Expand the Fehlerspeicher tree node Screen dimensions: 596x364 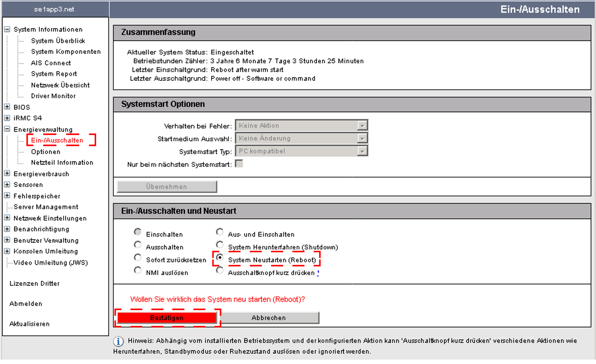click(7, 196)
